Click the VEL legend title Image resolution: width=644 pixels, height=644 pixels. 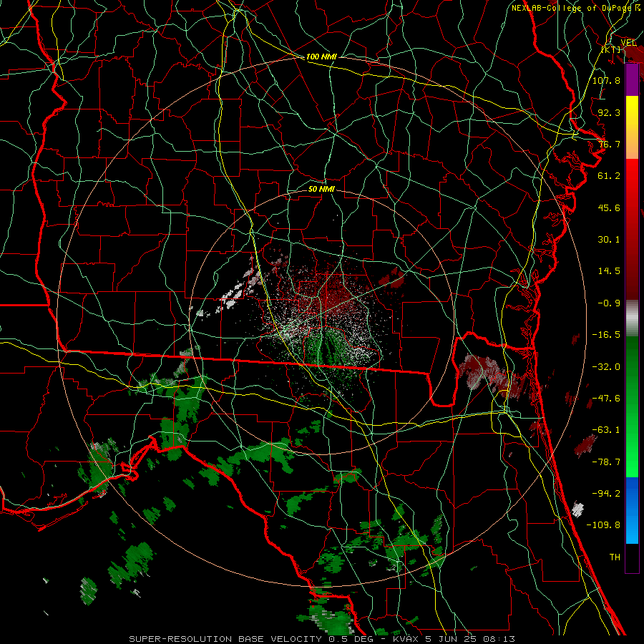628,42
